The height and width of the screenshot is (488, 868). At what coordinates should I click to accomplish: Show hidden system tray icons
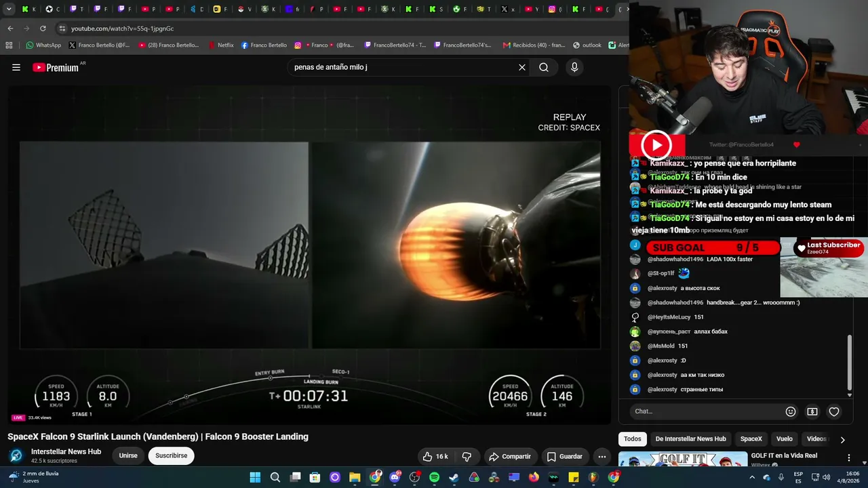pos(752,477)
